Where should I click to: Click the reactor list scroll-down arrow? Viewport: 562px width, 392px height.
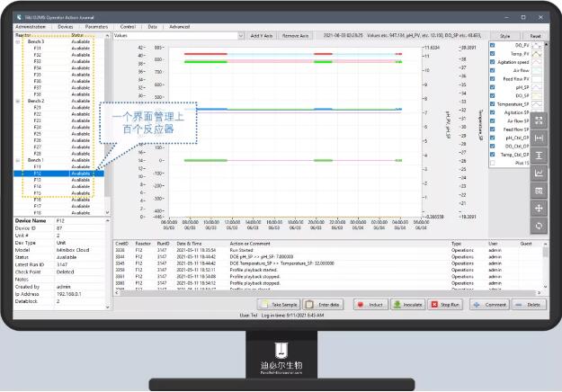(107, 212)
